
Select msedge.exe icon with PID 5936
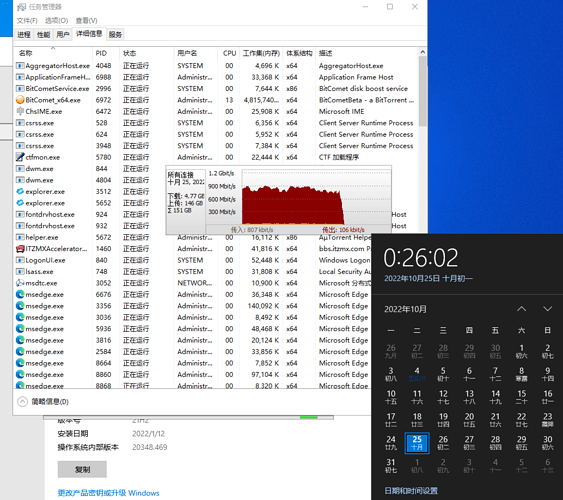[x=20, y=328]
